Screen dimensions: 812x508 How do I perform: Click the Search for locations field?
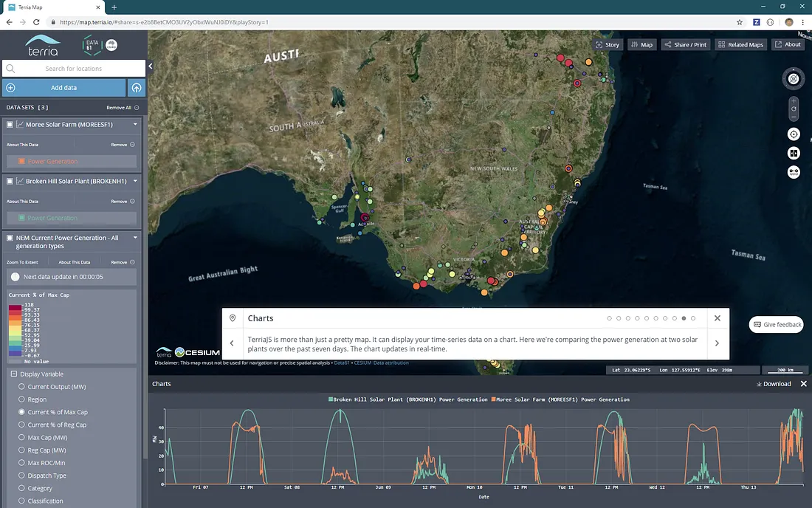74,69
